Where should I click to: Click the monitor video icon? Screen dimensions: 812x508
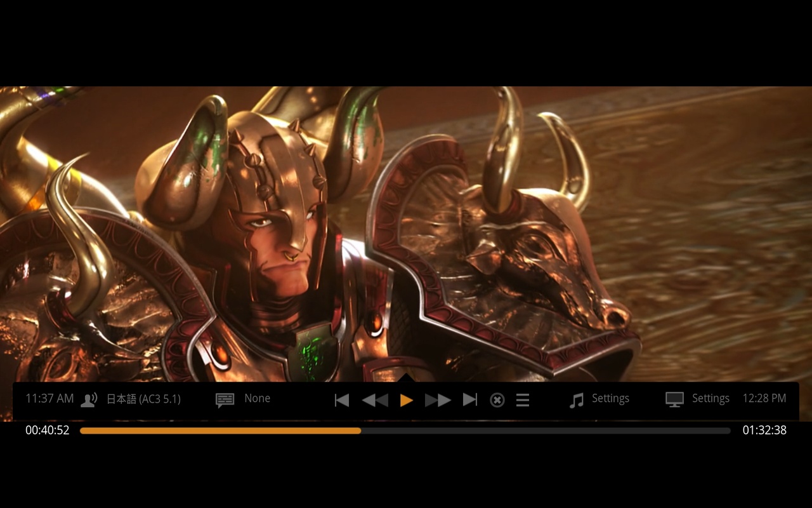tap(674, 399)
